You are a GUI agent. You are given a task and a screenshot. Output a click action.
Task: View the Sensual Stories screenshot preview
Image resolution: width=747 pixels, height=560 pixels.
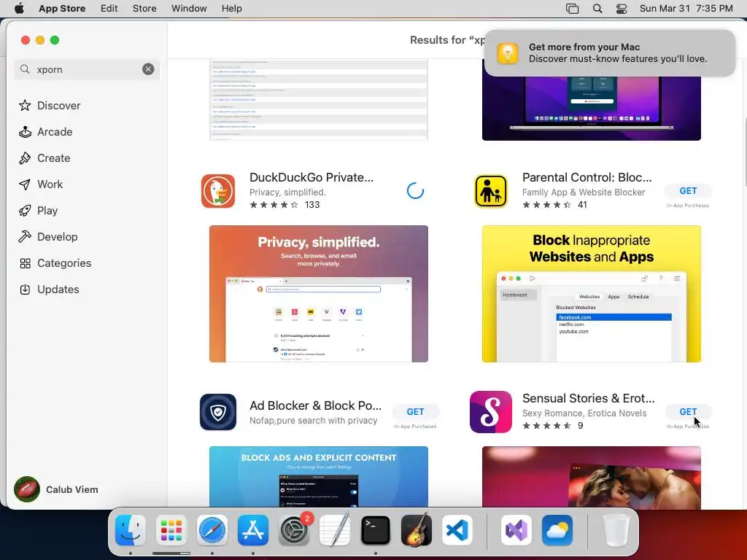[591, 477]
